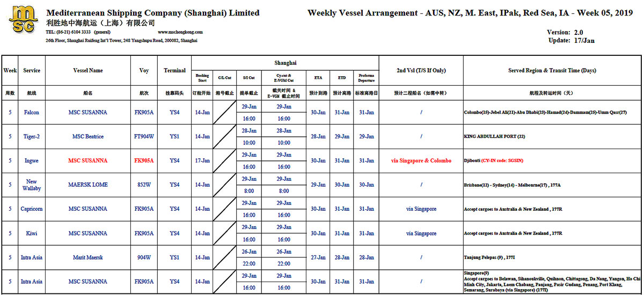Click the MAERSK LOME vessel name
Screen dimensions: 644x295
(x=88, y=185)
